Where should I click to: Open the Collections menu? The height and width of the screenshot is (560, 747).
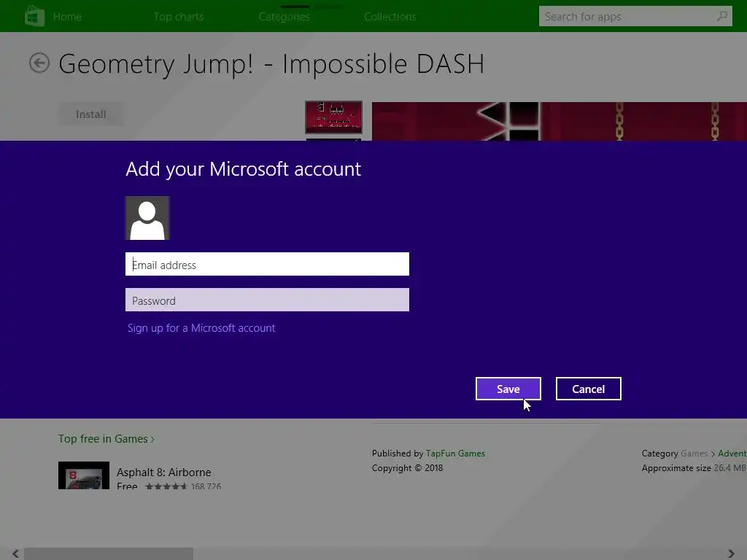point(390,17)
